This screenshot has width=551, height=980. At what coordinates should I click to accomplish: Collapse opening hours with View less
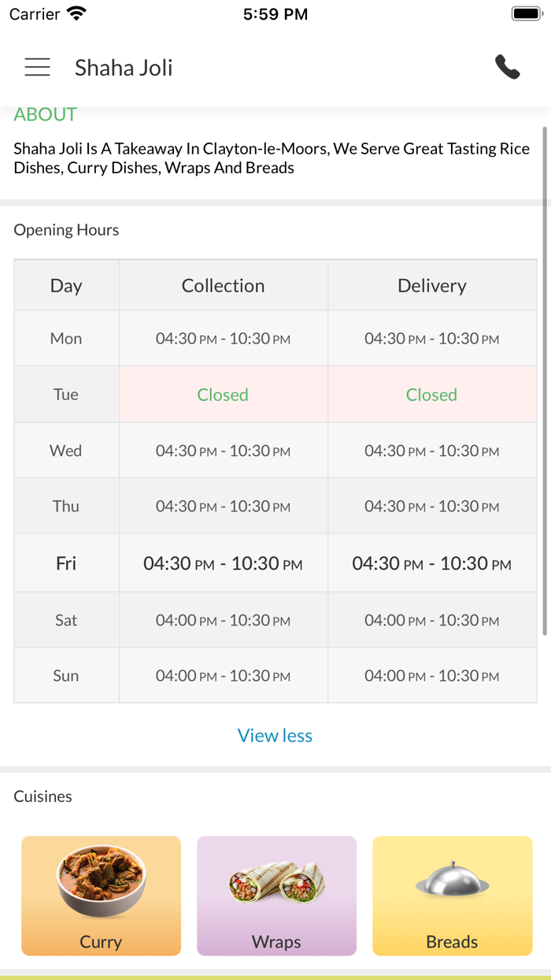pos(275,735)
